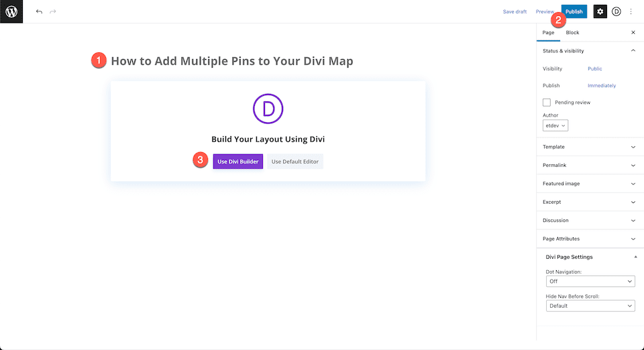Click the page title text field
Image resolution: width=644 pixels, height=350 pixels.
tap(232, 61)
